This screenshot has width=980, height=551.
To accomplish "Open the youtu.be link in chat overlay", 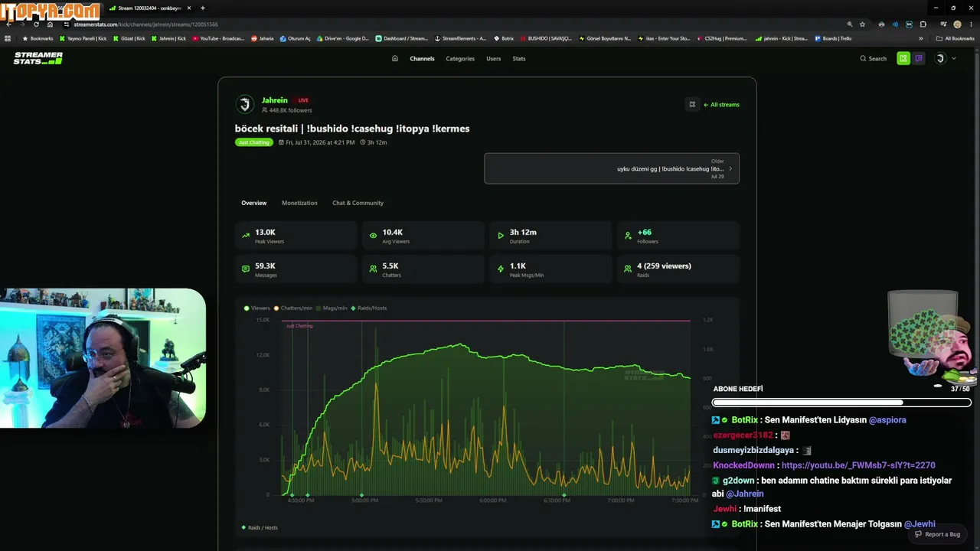I will [x=858, y=465].
